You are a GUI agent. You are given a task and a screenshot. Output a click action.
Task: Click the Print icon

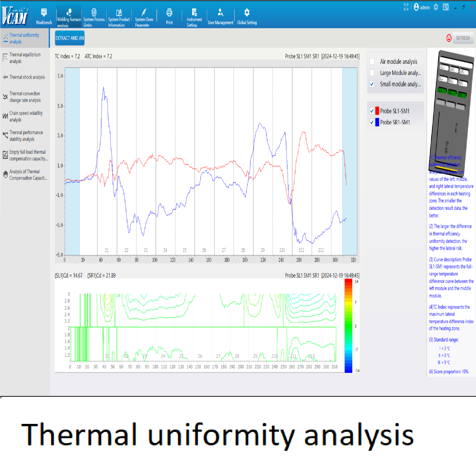pyautogui.click(x=169, y=12)
